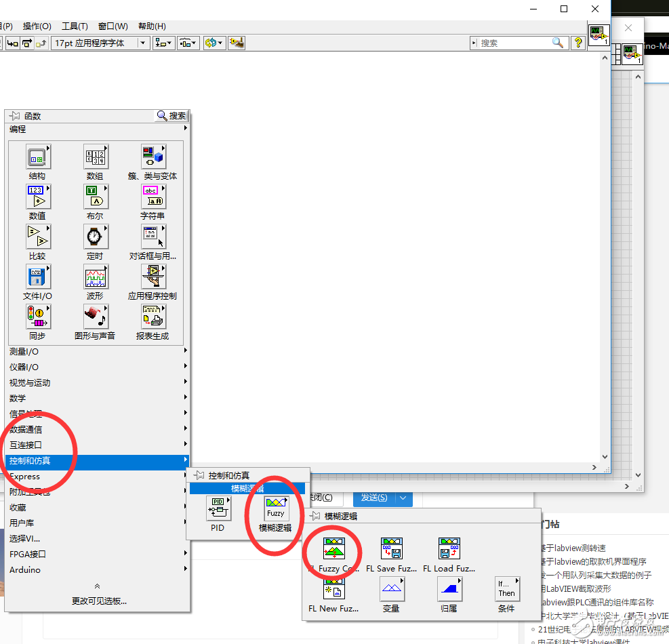Collapse palette with the double-chevron arrow

[x=98, y=586]
